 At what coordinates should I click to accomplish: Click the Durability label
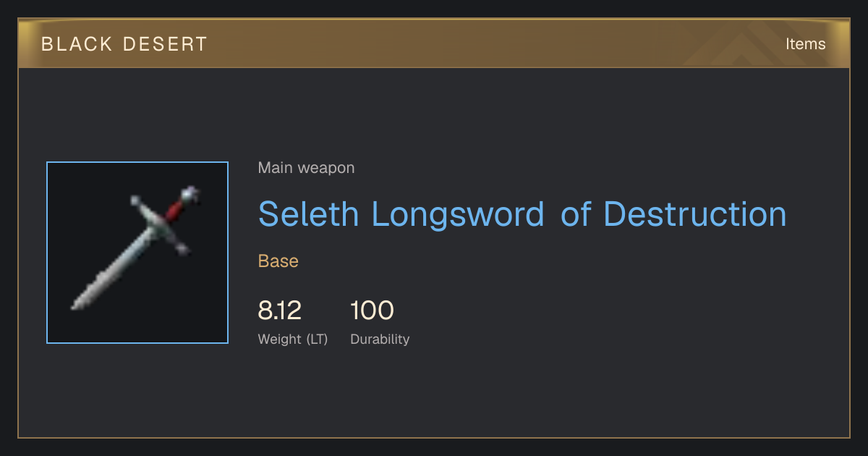pos(380,339)
